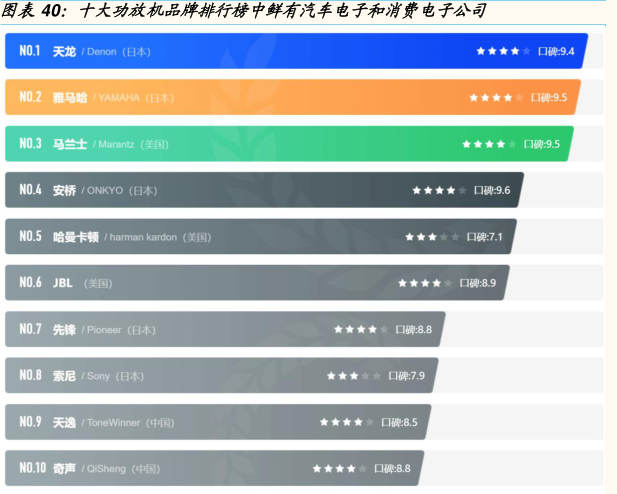Click the star rating on the harman kardon row
This screenshot has width=617, height=494.
(x=432, y=237)
